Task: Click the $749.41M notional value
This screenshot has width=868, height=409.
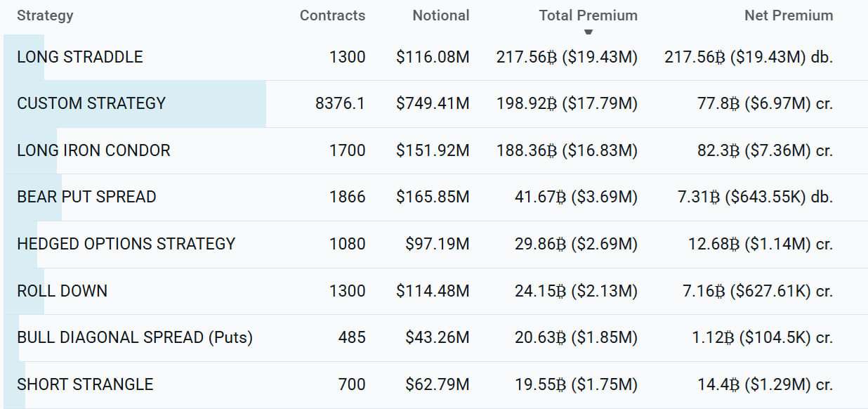Action: [433, 103]
